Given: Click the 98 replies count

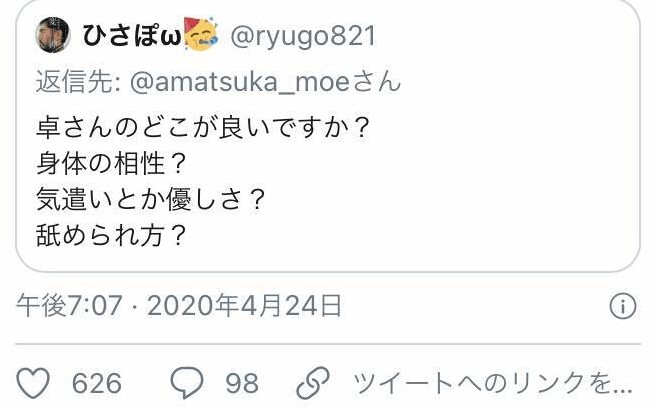Looking at the screenshot, I should coord(242,383).
